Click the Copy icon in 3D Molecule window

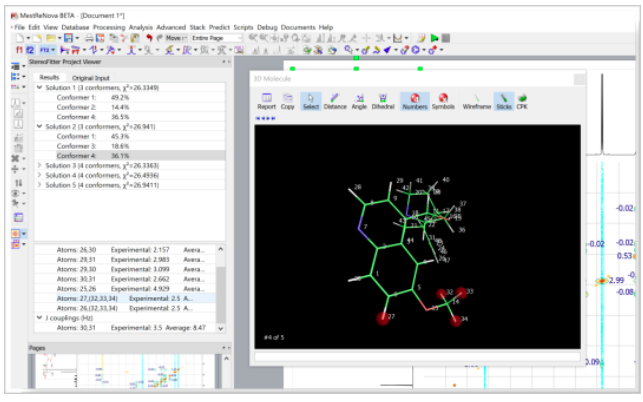pyautogui.click(x=287, y=101)
